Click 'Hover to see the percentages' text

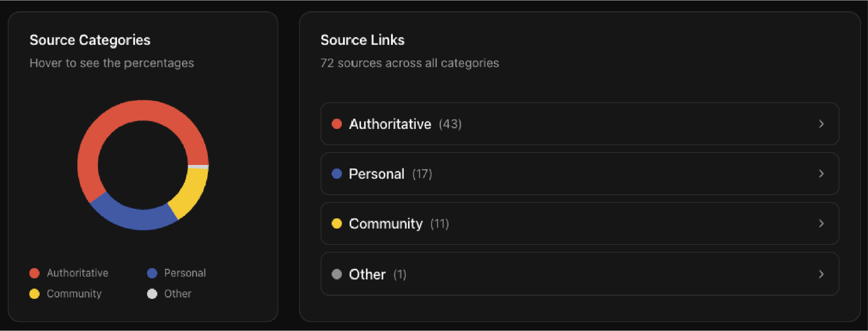tap(112, 63)
